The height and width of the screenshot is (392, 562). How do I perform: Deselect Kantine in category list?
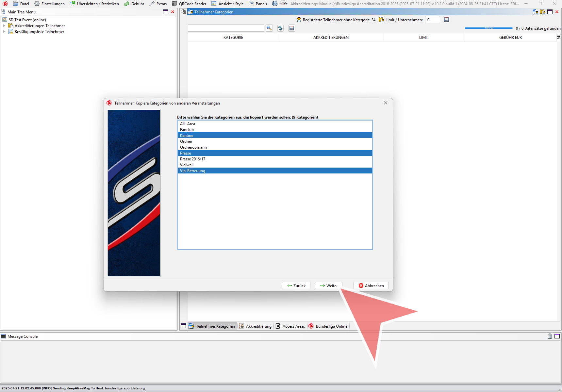[x=275, y=135]
